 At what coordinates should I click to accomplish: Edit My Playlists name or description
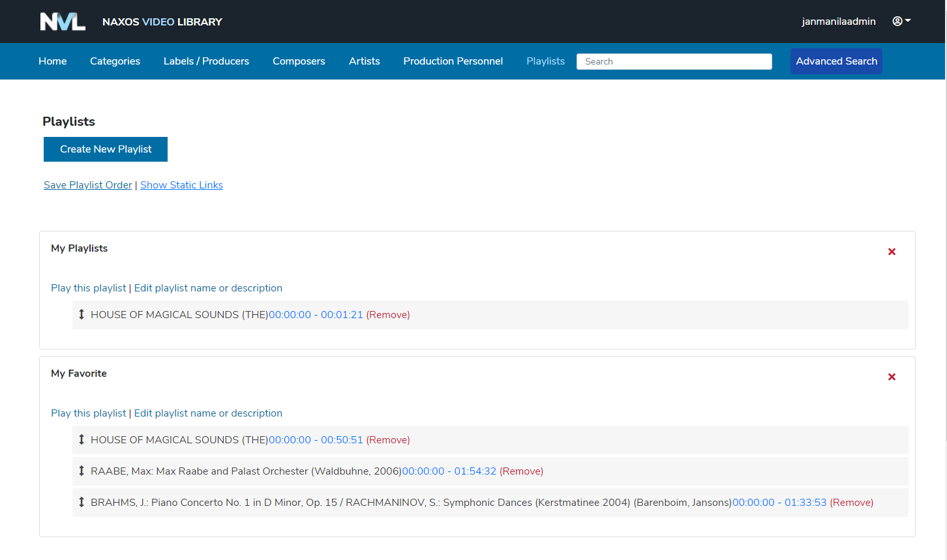coord(208,288)
